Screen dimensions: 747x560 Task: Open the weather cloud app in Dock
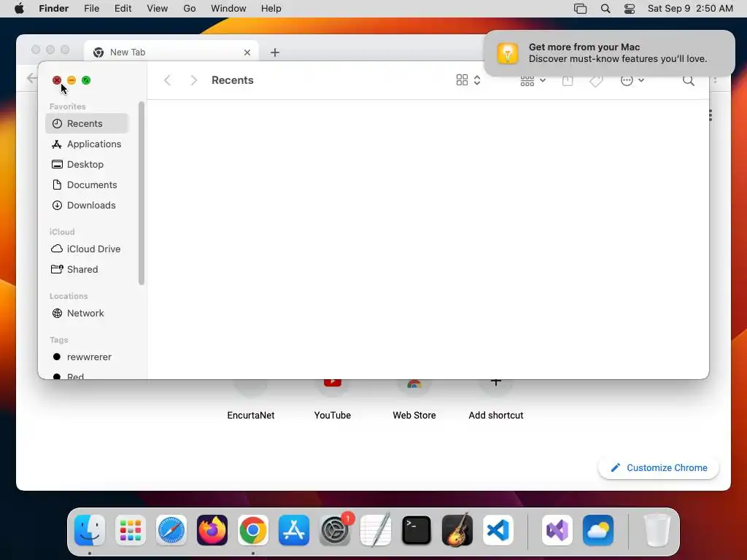point(598,530)
